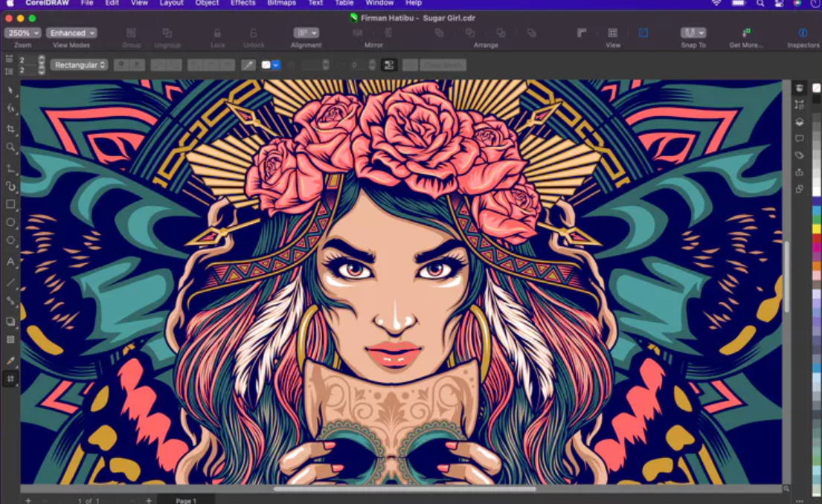This screenshot has height=504, width=822.
Task: Select the straight line dimension tool
Action: click(10, 282)
